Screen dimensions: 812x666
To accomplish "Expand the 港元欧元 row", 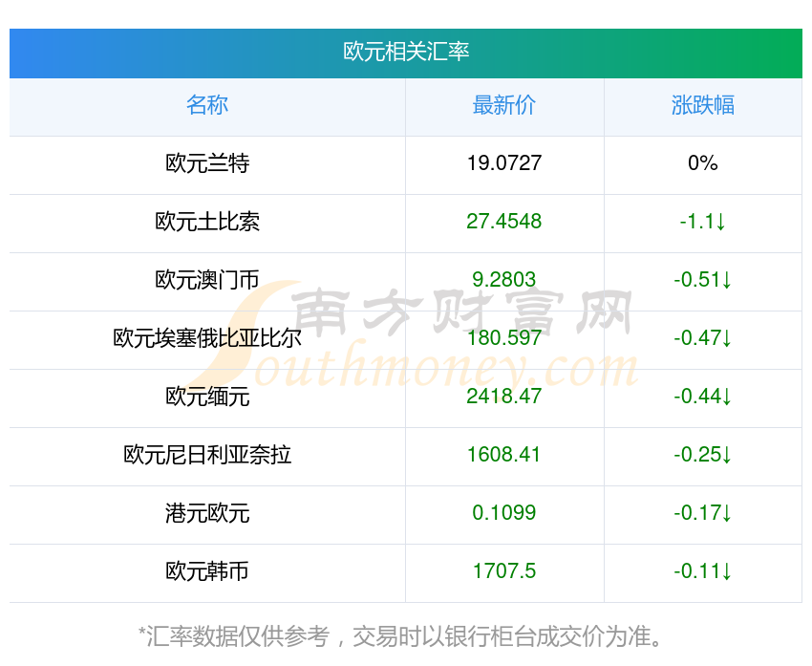I will coord(207,514).
